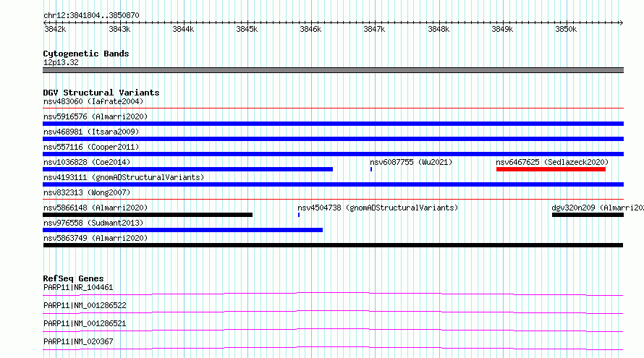
Task: Click the 3846k ruler tick label
Action: pos(310,29)
